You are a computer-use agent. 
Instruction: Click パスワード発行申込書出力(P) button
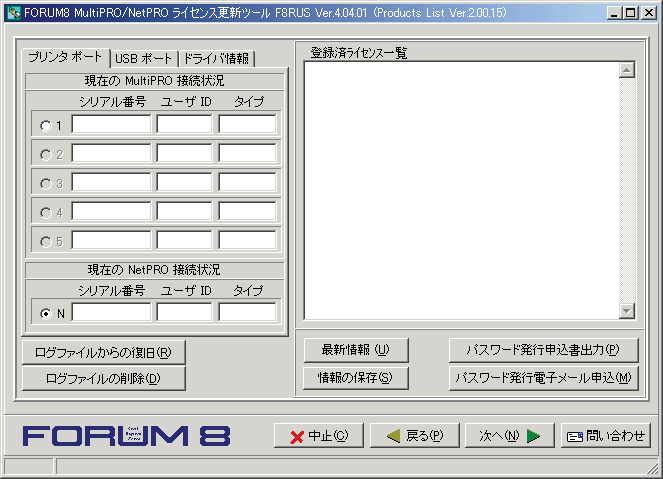point(543,350)
